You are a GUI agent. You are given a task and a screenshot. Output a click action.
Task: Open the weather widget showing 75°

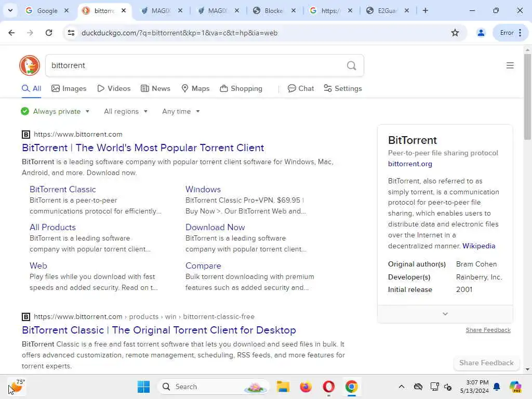click(16, 387)
